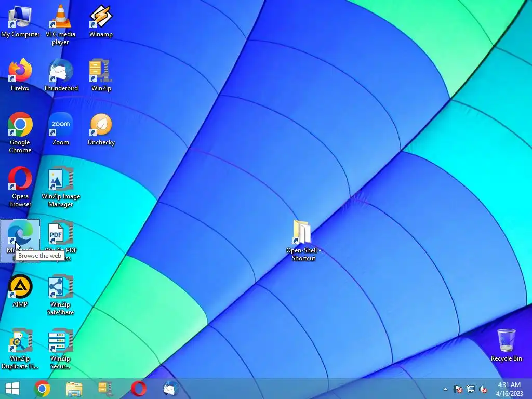Show hidden system tray icons
This screenshot has height=399, width=532.
tap(445, 389)
